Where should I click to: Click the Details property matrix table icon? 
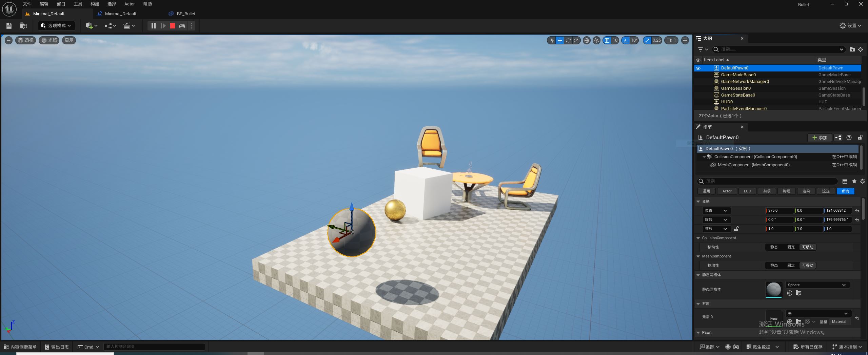(x=845, y=181)
